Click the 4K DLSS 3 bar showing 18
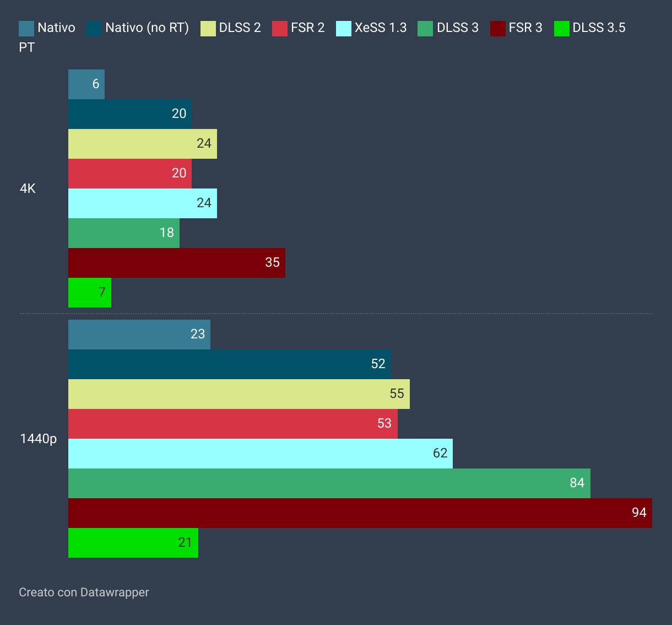This screenshot has width=672, height=625. 124,233
